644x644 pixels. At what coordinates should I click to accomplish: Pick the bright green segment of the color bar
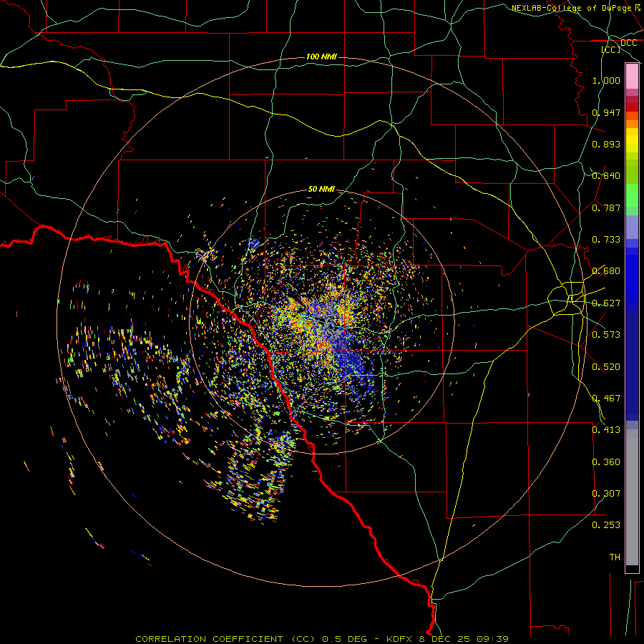[x=632, y=195]
